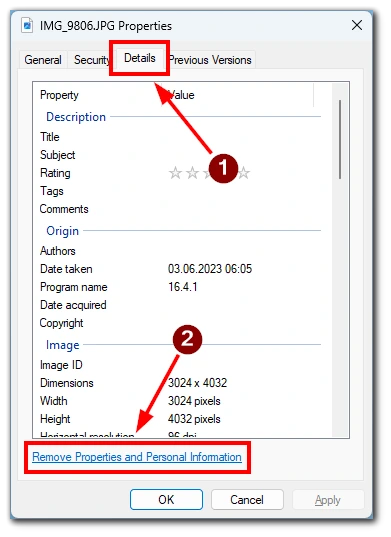
Task: Click the date value 03.06.2023 06:05
Action: pyautogui.click(x=210, y=269)
